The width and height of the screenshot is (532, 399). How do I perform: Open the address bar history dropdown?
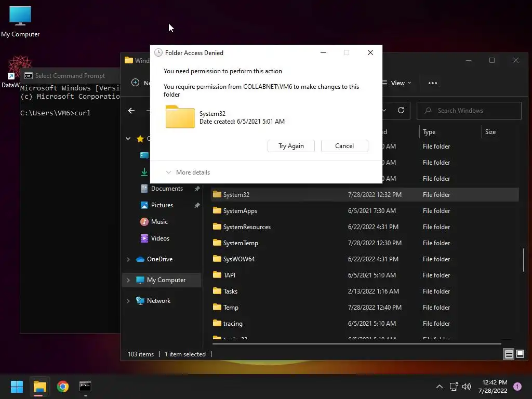[384, 111]
